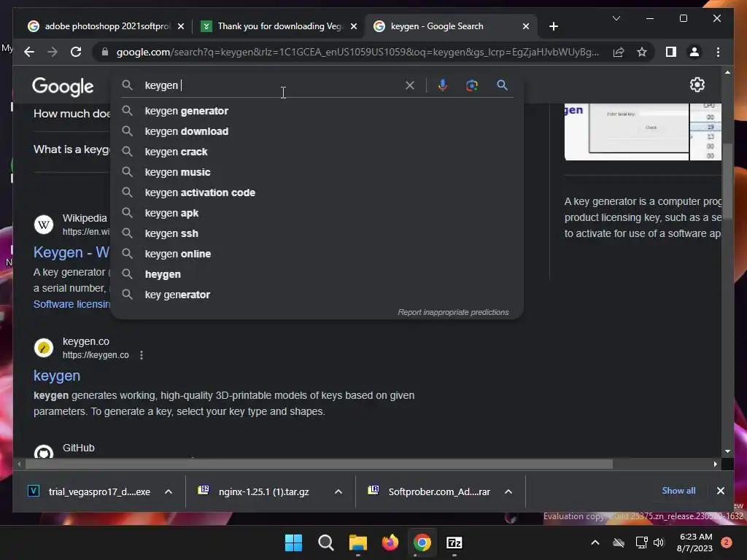The width and height of the screenshot is (747, 560).
Task: Show hidden system tray icons
Action: [595, 542]
